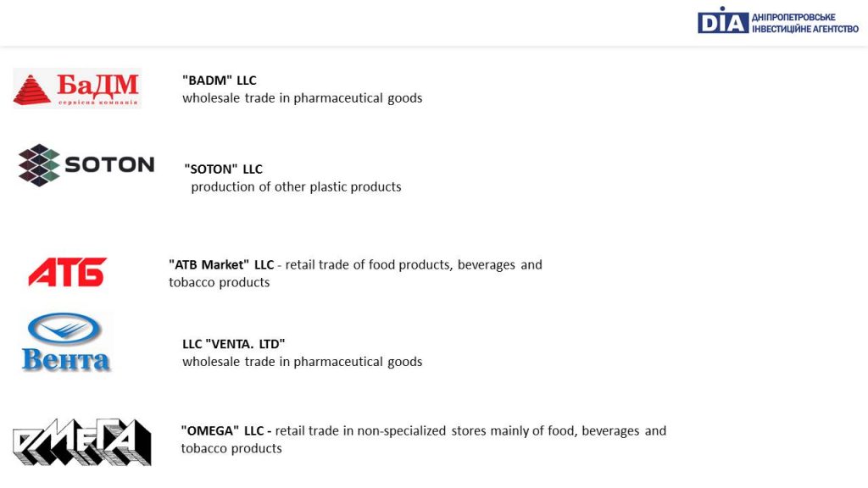
Task: Select the "OMEGA" LLC heading
Action: pyautogui.click(x=225, y=430)
